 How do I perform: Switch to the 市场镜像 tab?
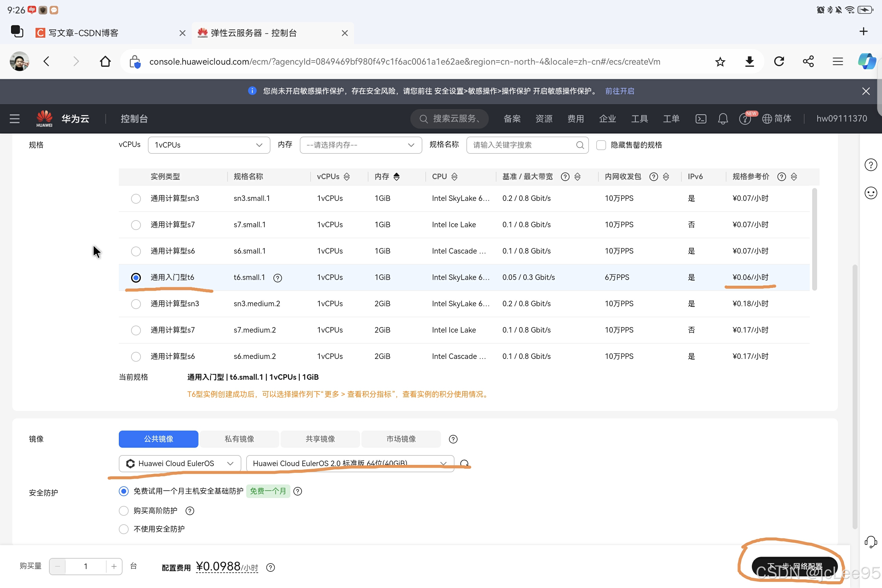coord(401,439)
